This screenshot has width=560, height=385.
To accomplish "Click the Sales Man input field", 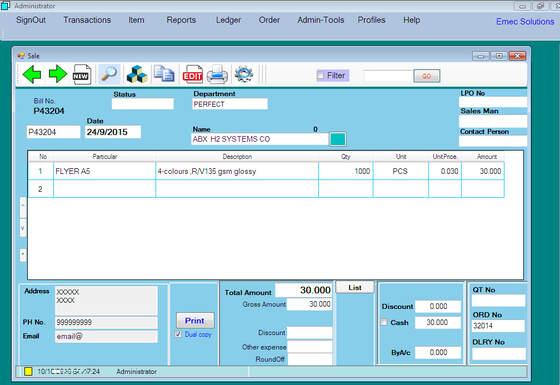I will 493,121.
